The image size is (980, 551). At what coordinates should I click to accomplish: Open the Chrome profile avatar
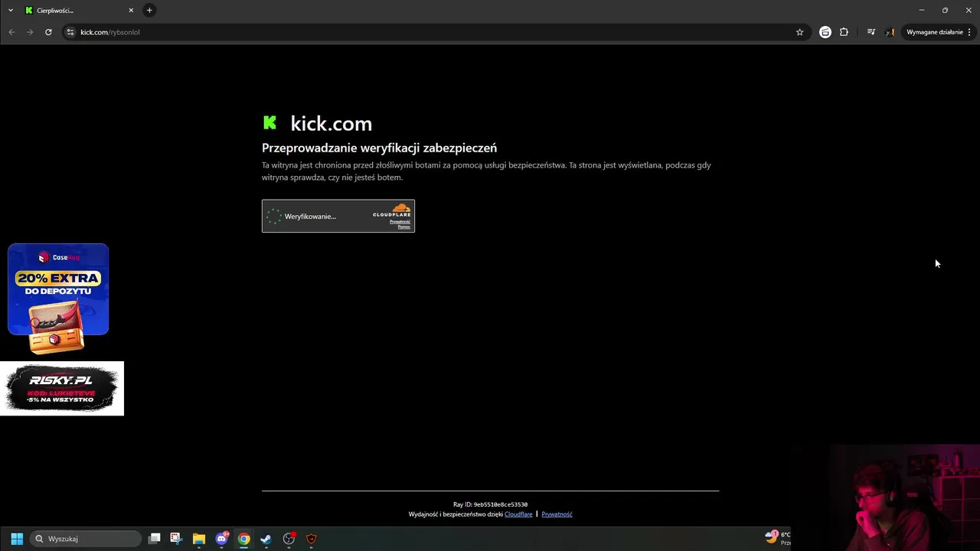(x=890, y=32)
